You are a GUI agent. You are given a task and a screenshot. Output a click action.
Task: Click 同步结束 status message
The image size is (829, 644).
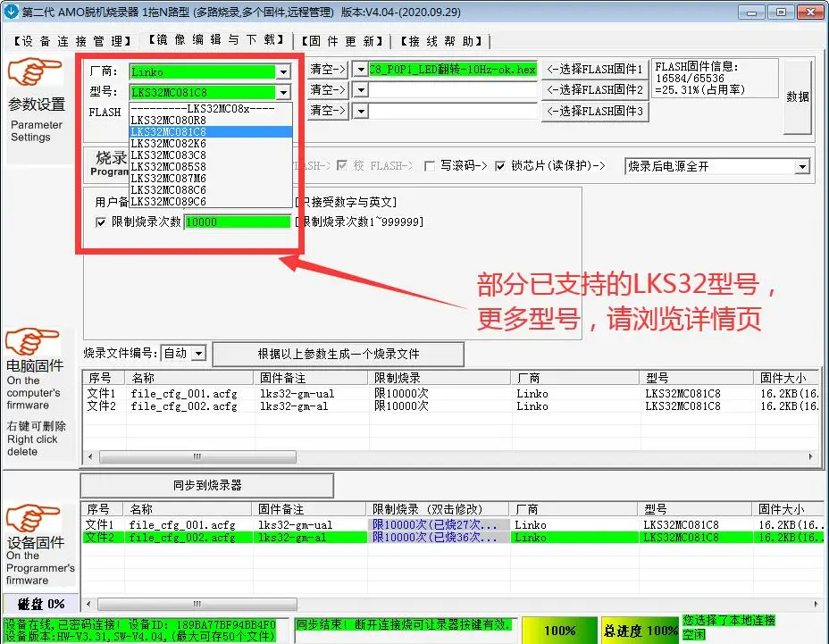coord(403,624)
